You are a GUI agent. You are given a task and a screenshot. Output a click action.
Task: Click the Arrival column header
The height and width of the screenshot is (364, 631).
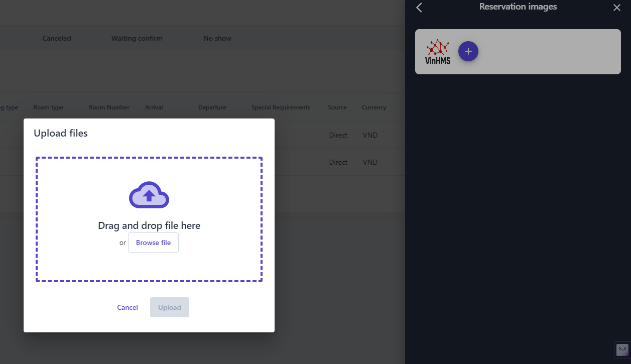154,107
